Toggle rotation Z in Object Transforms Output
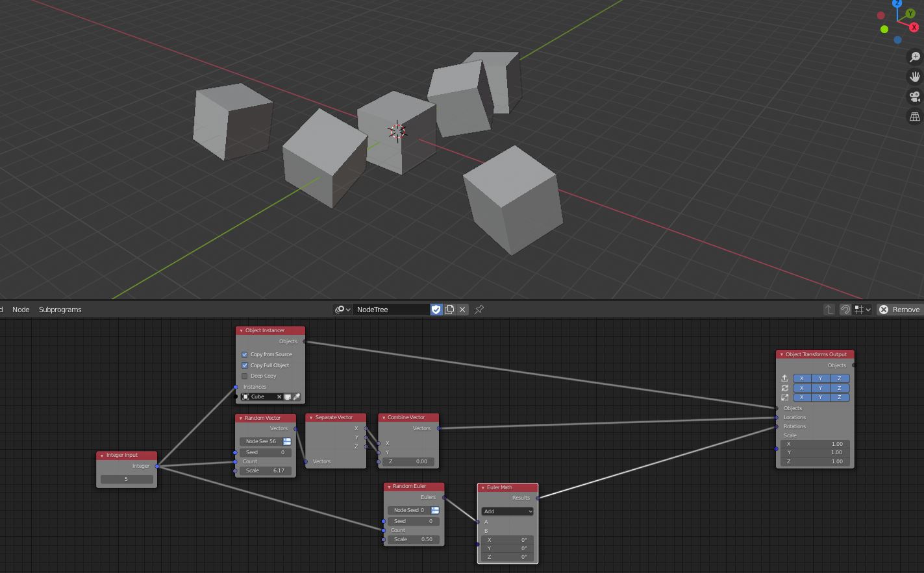 pos(840,388)
